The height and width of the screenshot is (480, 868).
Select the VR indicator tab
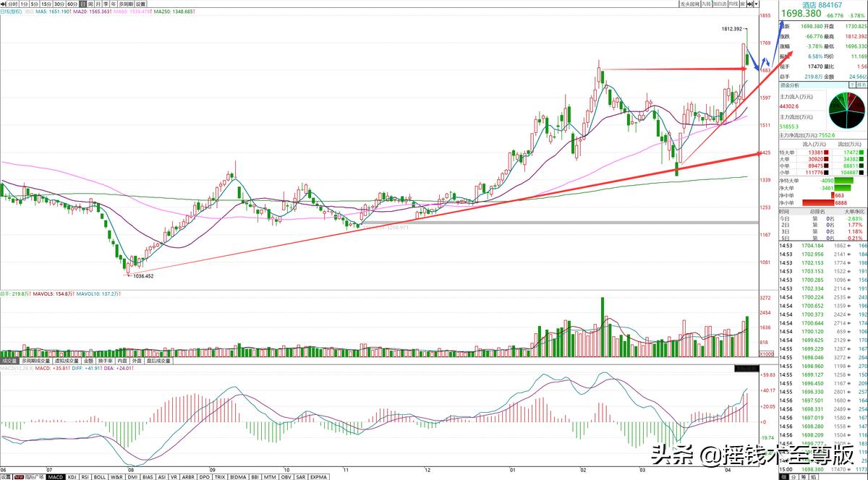pyautogui.click(x=174, y=476)
